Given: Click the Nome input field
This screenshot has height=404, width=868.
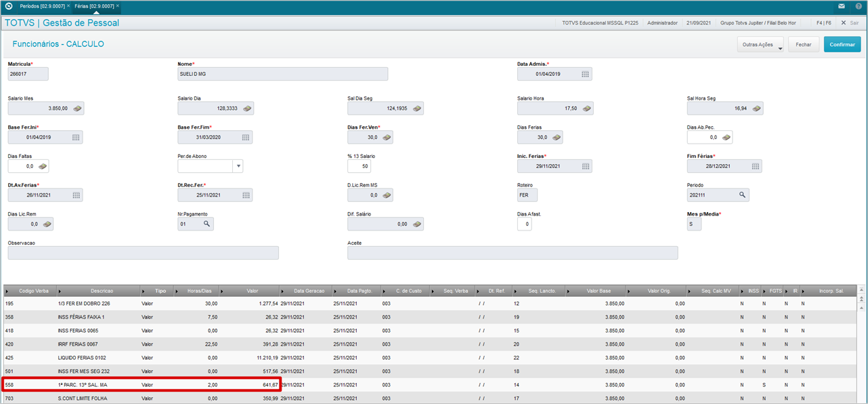Looking at the screenshot, I should [x=282, y=74].
